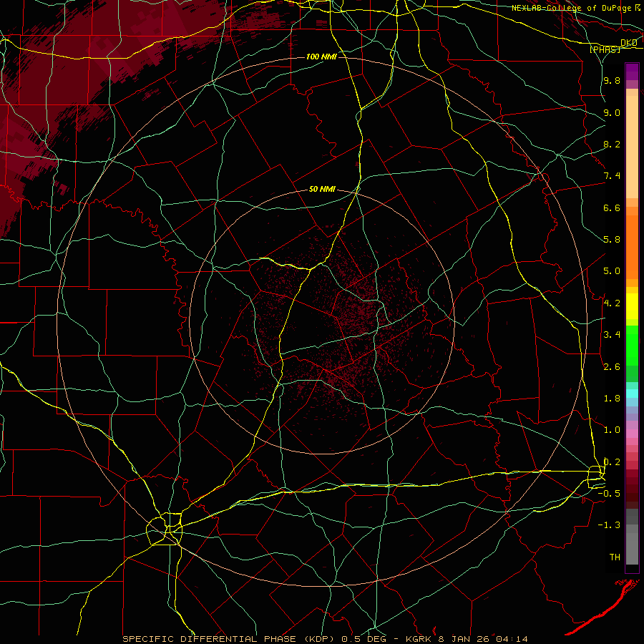
Task: Click the [PHAS] label above the color scale
Action: (605, 49)
